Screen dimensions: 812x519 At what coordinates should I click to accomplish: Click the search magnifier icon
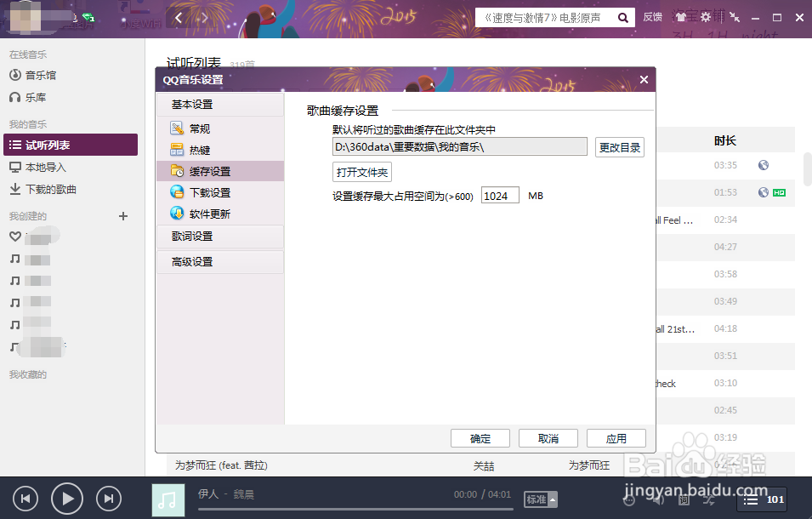(623, 18)
